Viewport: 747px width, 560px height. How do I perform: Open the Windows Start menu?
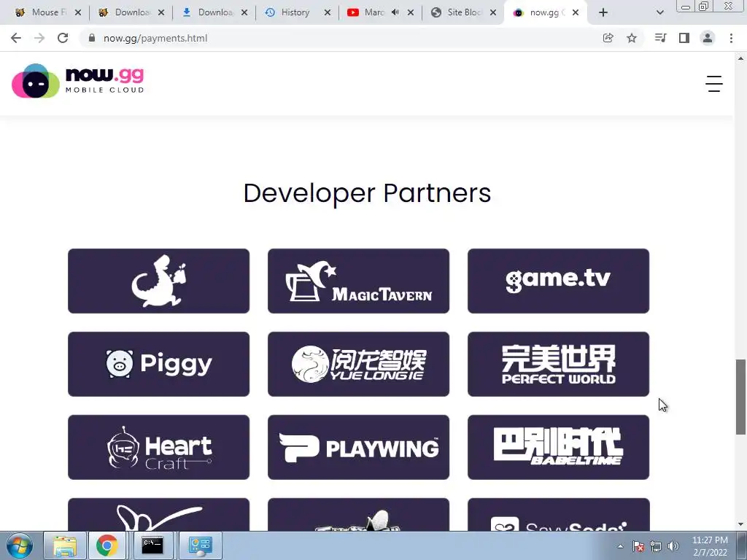pyautogui.click(x=20, y=545)
